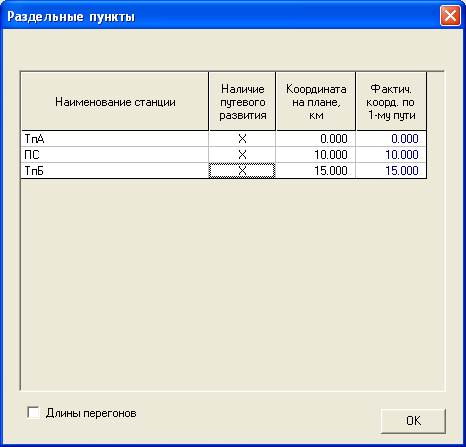This screenshot has height=447, width=466.
Task: Select blue actual coordinate 15.000 cell
Action: click(391, 171)
